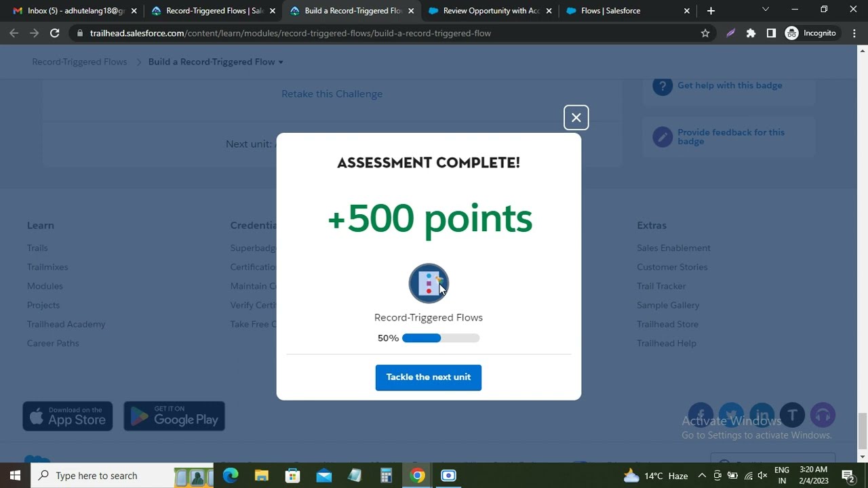Viewport: 868px width, 488px height.
Task: Open a new browser tab
Action: pos(711,11)
